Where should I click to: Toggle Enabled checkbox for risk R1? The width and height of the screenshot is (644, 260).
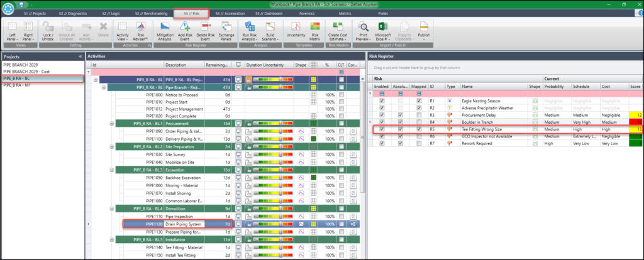pyautogui.click(x=382, y=100)
